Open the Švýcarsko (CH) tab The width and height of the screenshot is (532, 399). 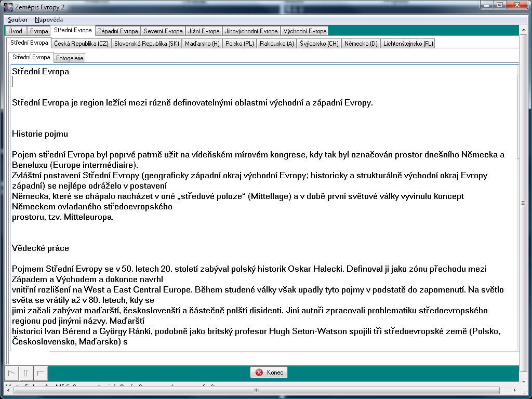tap(319, 44)
